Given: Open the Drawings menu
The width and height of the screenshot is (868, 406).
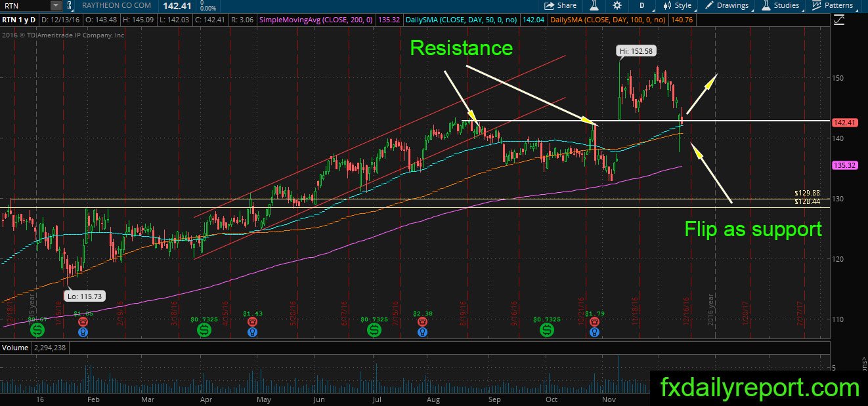Looking at the screenshot, I should [x=727, y=5].
